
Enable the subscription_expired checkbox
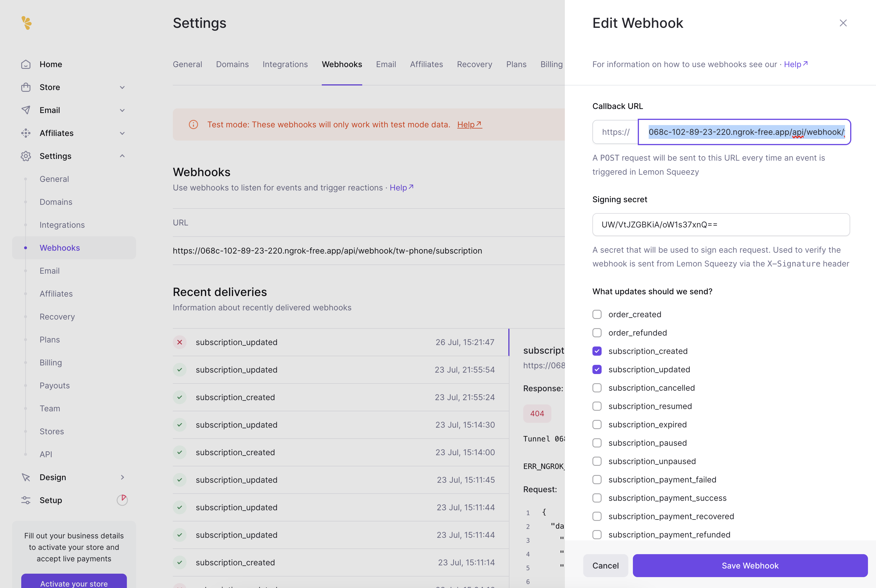[597, 425]
